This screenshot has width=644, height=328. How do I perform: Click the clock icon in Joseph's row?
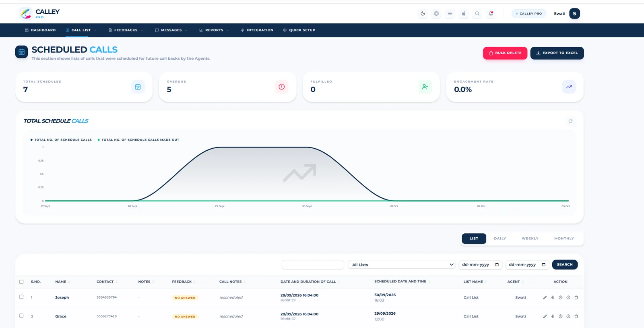click(560, 298)
